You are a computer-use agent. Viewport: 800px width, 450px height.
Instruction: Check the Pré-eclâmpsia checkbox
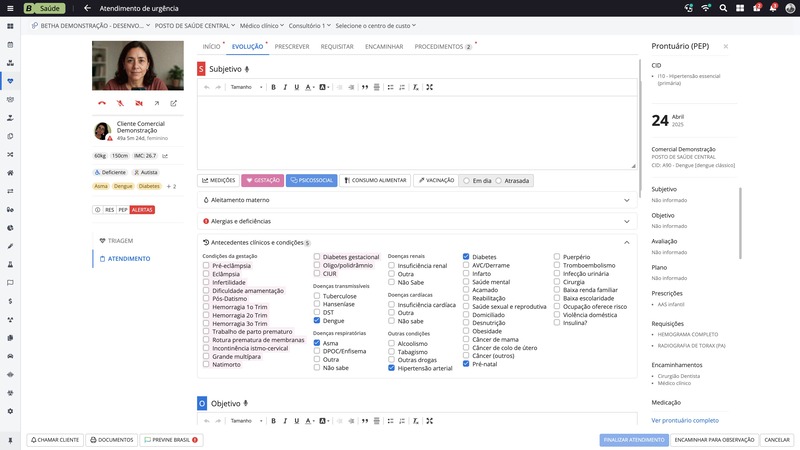(207, 265)
